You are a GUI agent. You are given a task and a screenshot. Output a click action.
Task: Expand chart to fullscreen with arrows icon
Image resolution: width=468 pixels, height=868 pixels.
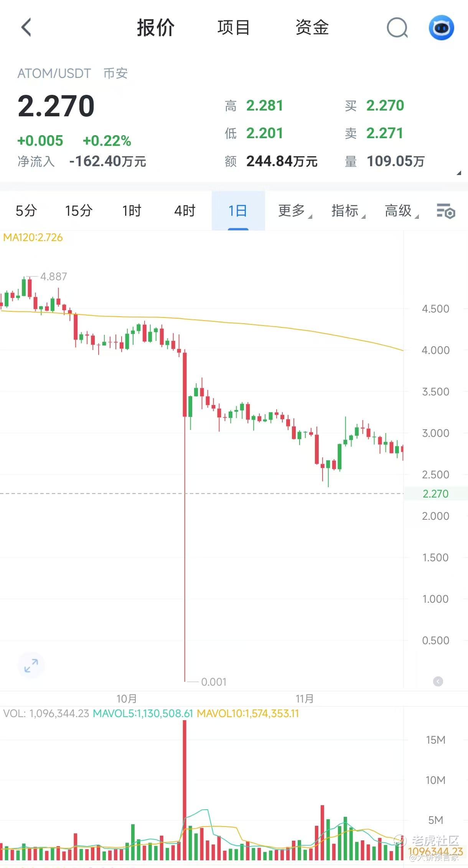click(x=31, y=665)
